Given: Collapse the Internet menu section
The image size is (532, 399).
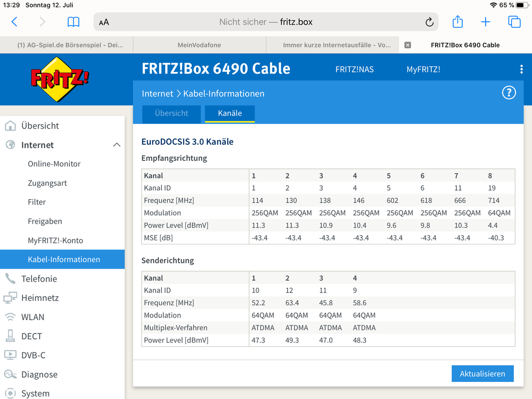Looking at the screenshot, I should tap(117, 145).
